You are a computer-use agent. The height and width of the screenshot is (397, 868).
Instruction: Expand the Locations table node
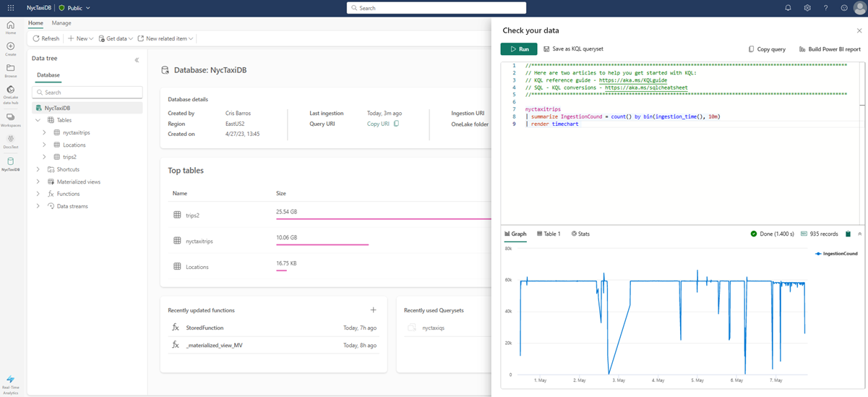[44, 145]
